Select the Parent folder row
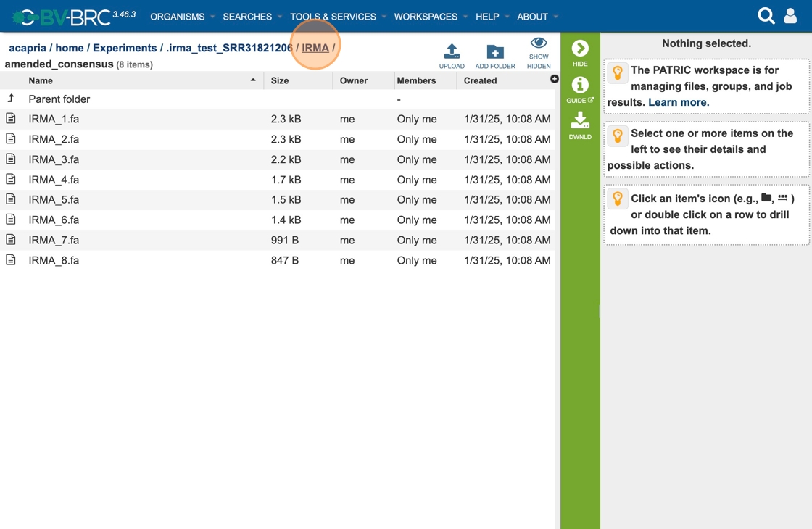The width and height of the screenshot is (812, 529). 278,99
